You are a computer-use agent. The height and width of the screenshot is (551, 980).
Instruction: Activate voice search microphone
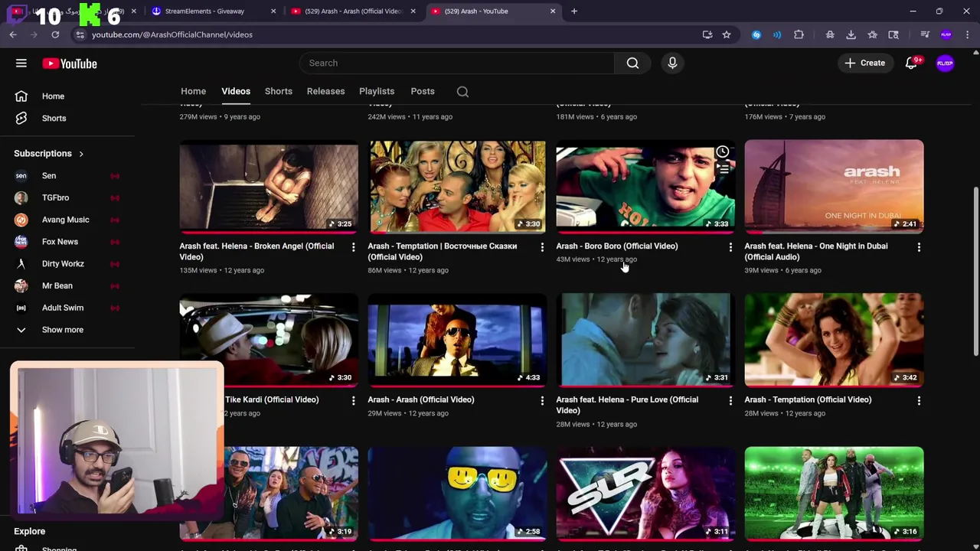672,63
